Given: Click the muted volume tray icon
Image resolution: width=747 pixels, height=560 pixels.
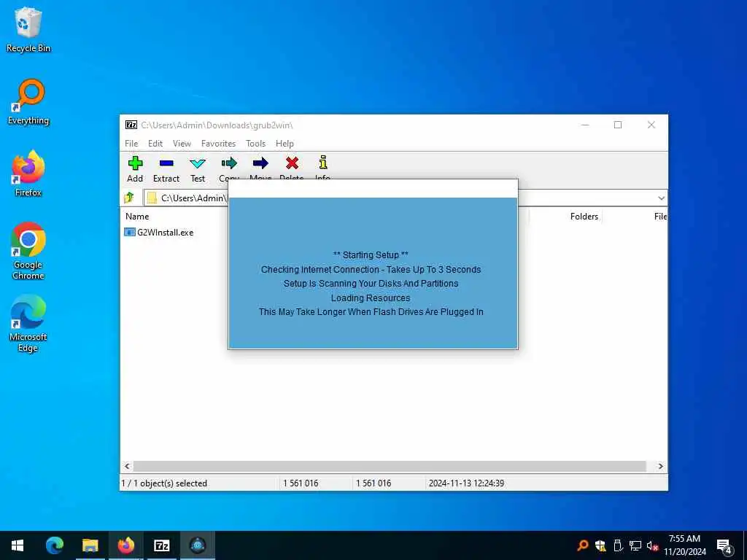Looking at the screenshot, I should [652, 545].
